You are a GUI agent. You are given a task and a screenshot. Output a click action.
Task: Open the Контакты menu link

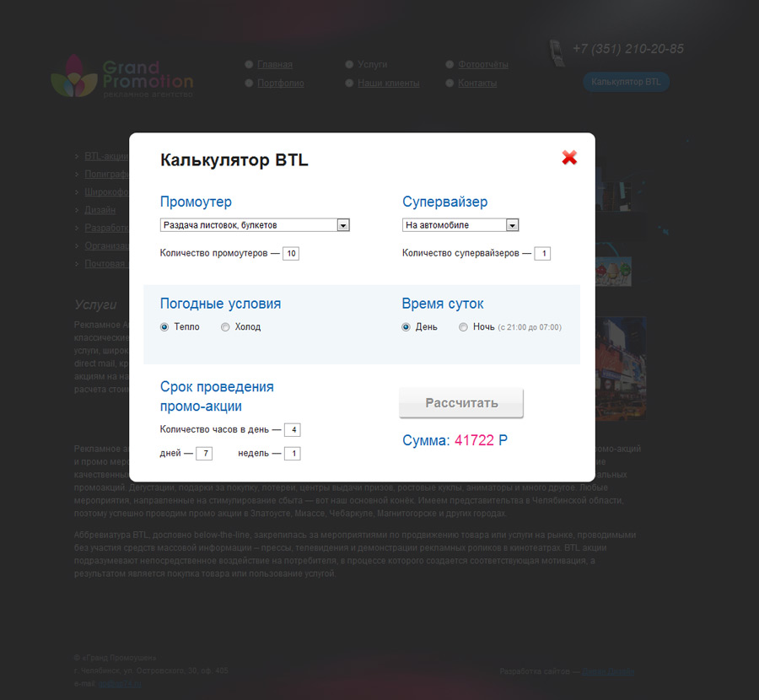pos(477,83)
